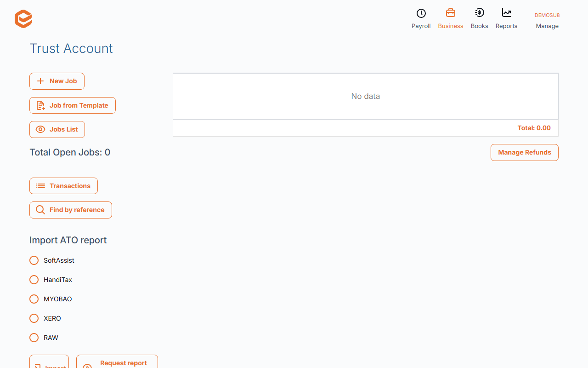Click the Find by reference button
The width and height of the screenshot is (588, 368).
tap(71, 210)
